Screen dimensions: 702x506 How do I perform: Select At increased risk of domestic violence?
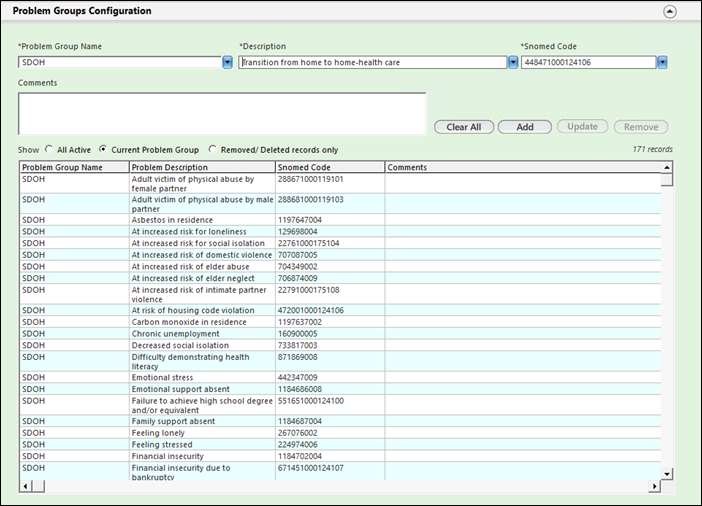pyautogui.click(x=340, y=255)
